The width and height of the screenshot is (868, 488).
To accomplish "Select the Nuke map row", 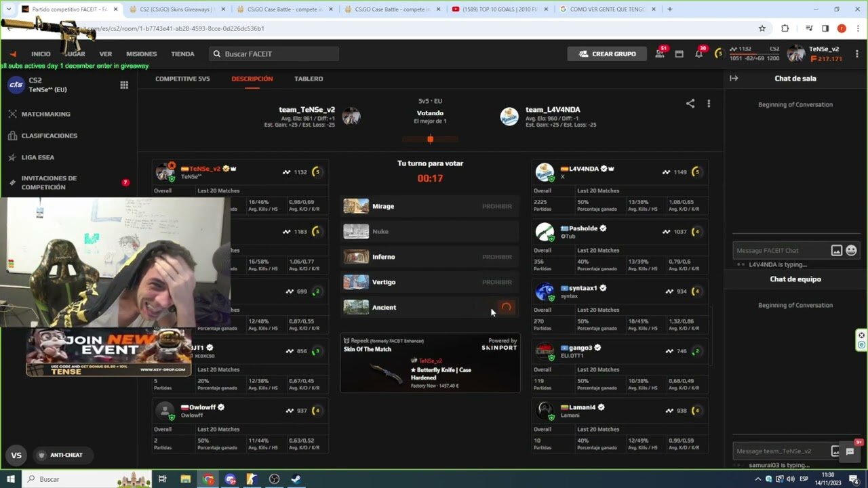I will coord(429,232).
